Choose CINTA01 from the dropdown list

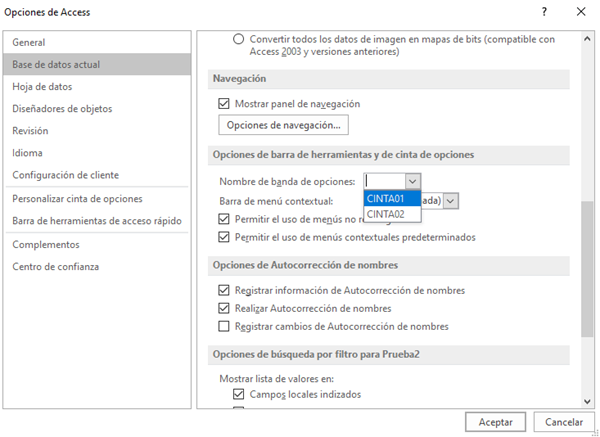(x=392, y=198)
